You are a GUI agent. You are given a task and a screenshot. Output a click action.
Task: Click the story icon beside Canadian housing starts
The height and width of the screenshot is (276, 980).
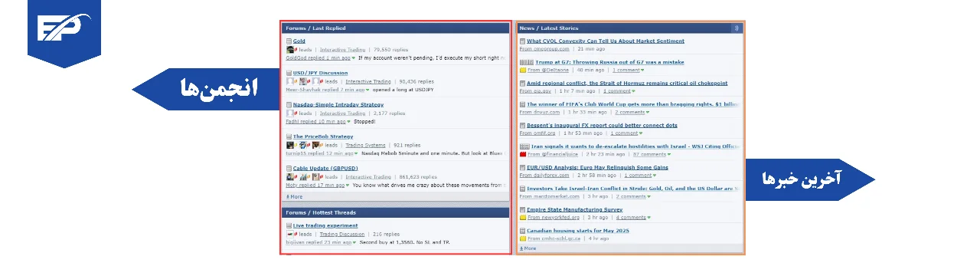tap(522, 230)
